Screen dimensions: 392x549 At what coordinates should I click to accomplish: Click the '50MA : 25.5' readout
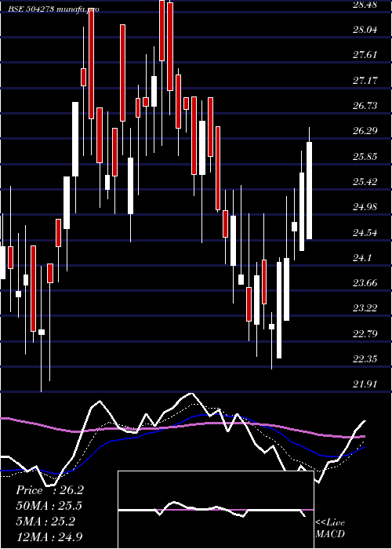click(x=49, y=506)
